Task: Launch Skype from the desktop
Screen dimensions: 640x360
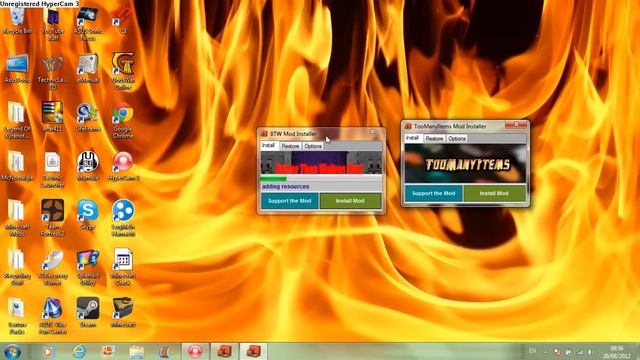Action: pyautogui.click(x=88, y=215)
